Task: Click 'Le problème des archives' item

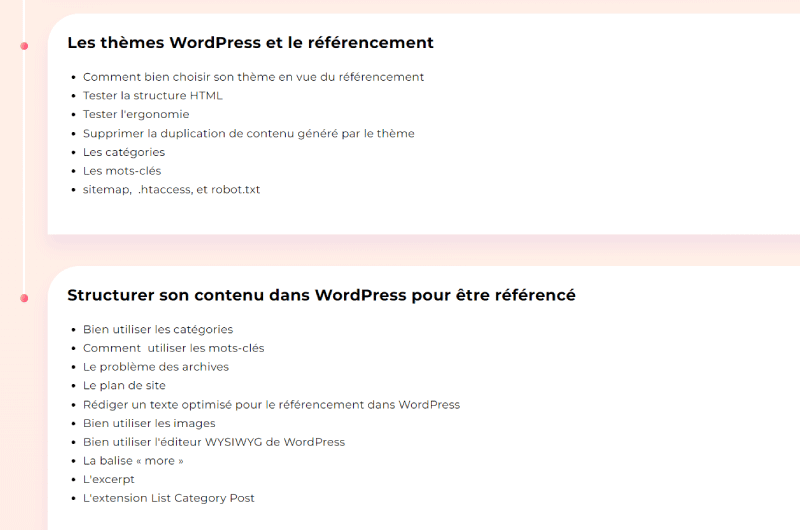Action: click(156, 367)
